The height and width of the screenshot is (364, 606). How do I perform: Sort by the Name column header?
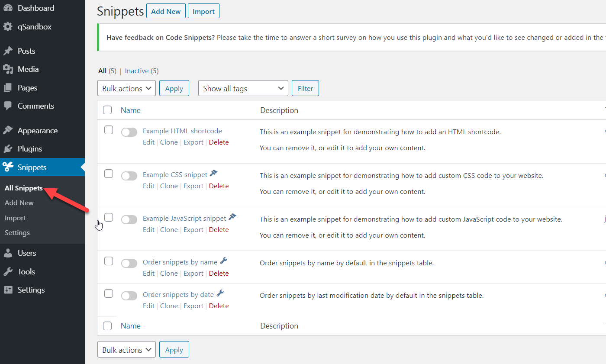131,110
